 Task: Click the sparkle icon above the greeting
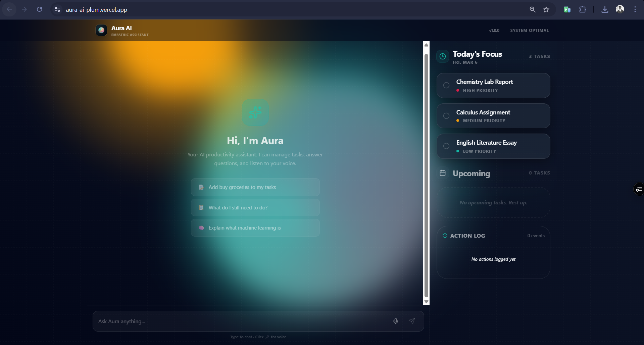(255, 112)
